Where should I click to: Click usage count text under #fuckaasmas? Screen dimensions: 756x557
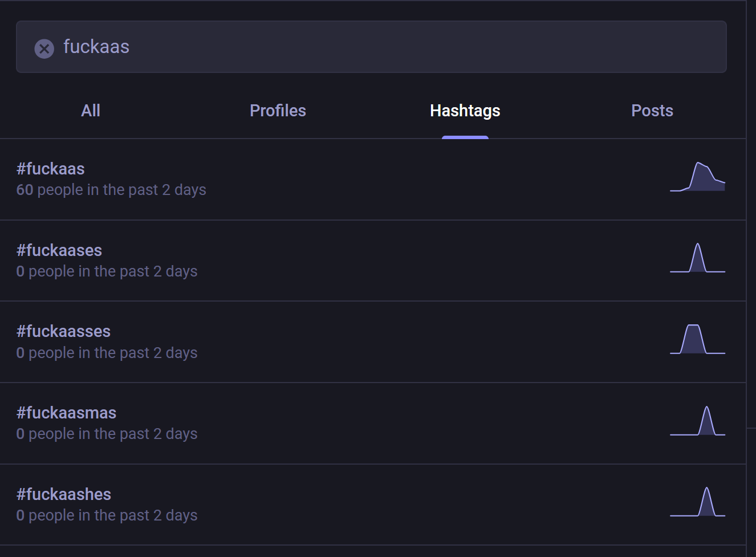(x=107, y=434)
